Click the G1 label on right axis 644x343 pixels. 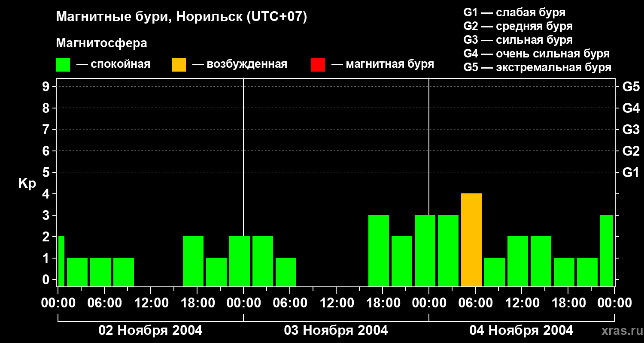631,172
